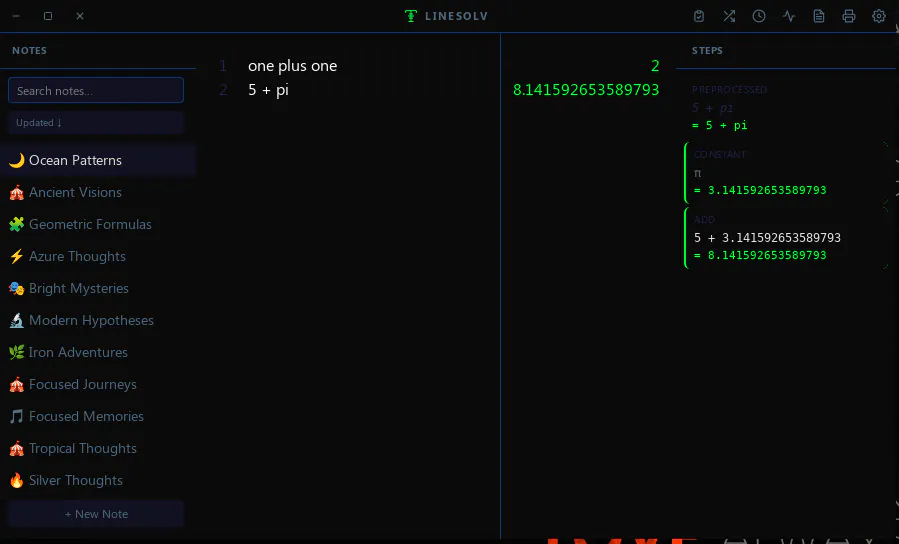Click herb icon beside Iron Adventures
The height and width of the screenshot is (544, 899).
(17, 353)
